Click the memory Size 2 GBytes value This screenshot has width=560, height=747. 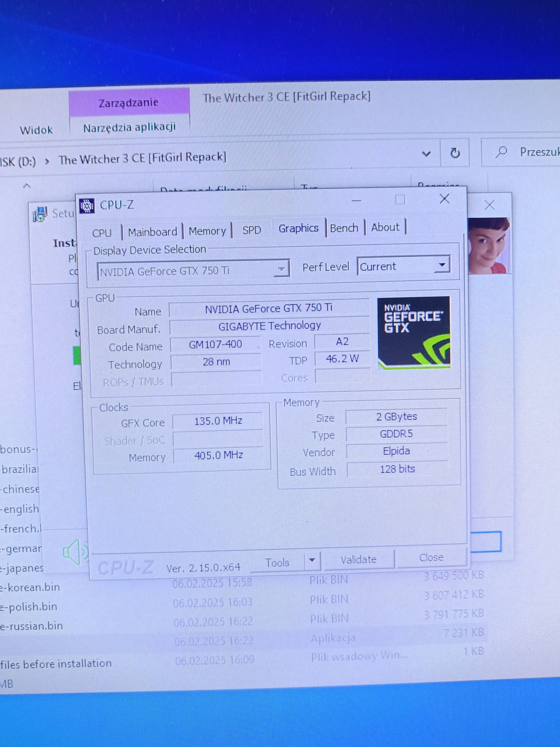pyautogui.click(x=396, y=416)
